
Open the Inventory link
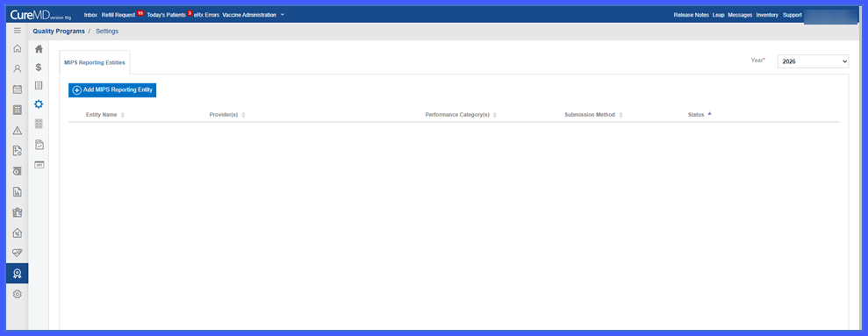point(767,15)
